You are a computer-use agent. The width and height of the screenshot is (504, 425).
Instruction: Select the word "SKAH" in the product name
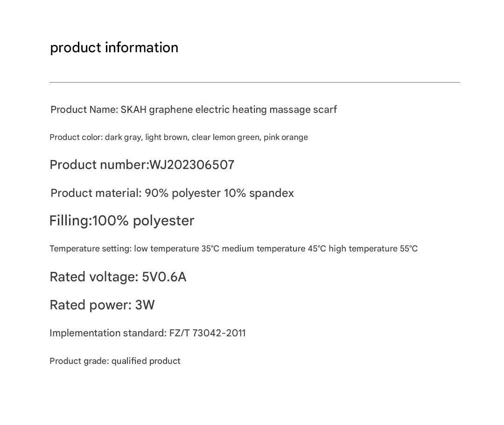[x=133, y=110]
